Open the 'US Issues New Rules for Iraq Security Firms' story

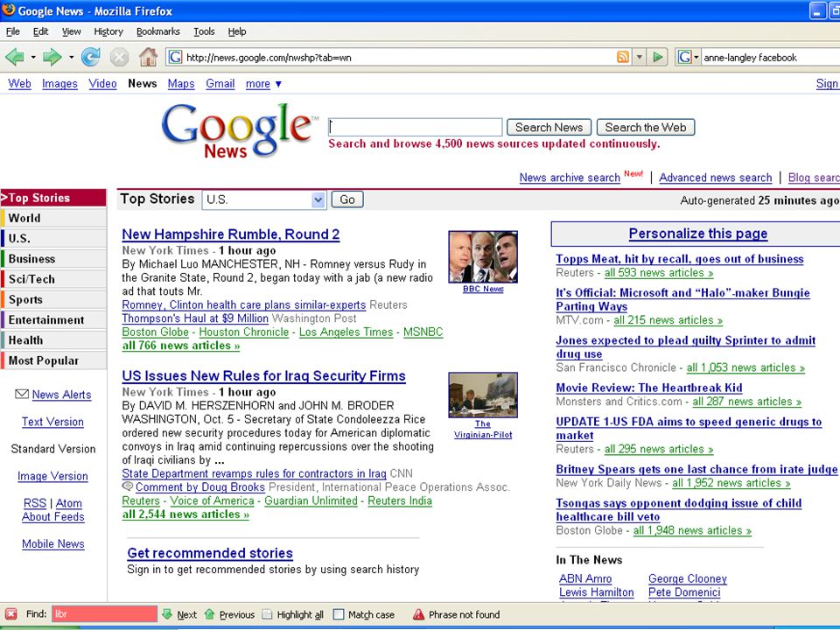pyautogui.click(x=263, y=376)
